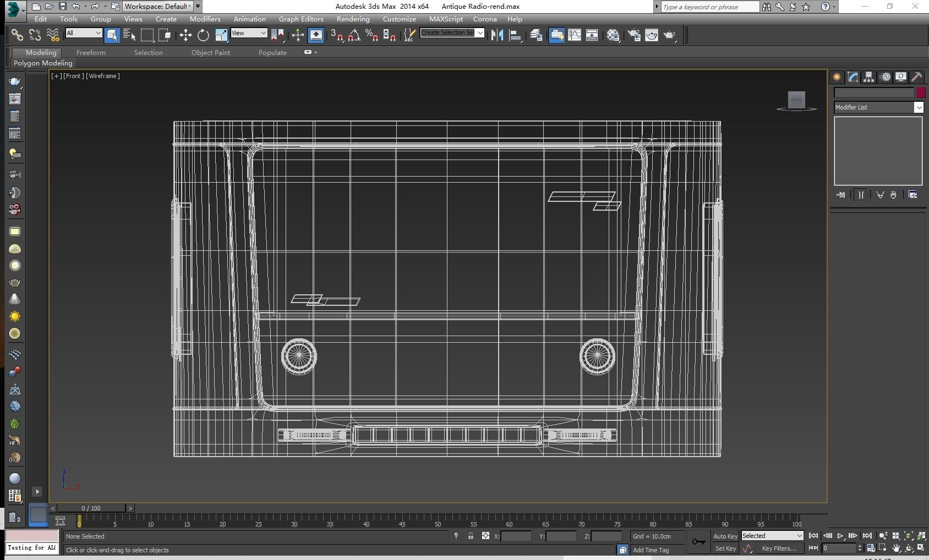Switch to the Object Paint ribbon tab
This screenshot has width=929, height=560.
211,52
